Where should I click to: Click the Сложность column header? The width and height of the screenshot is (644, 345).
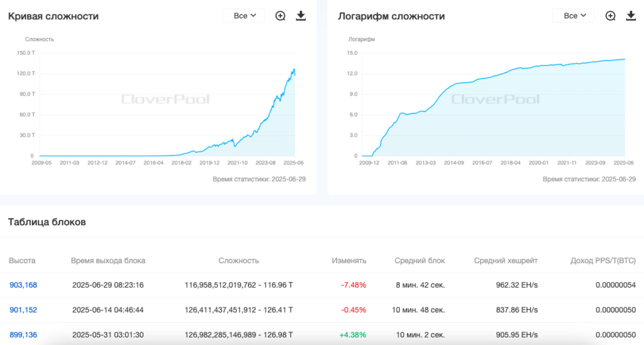point(238,261)
